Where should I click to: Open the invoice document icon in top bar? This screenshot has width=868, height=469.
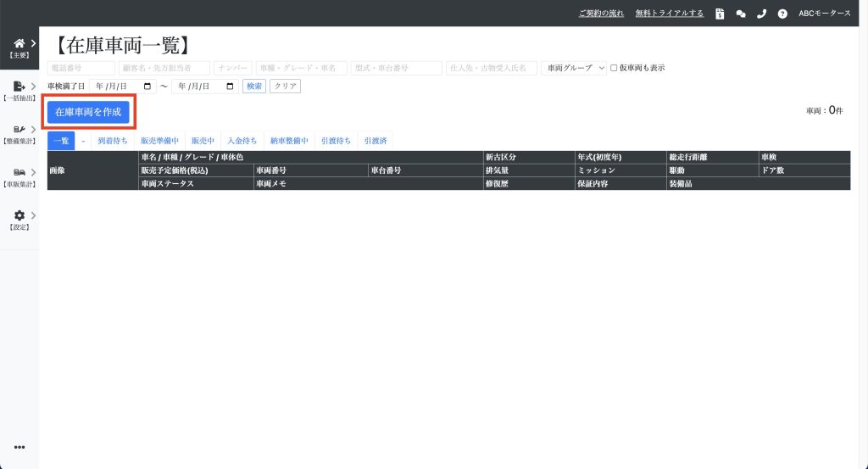(x=720, y=14)
